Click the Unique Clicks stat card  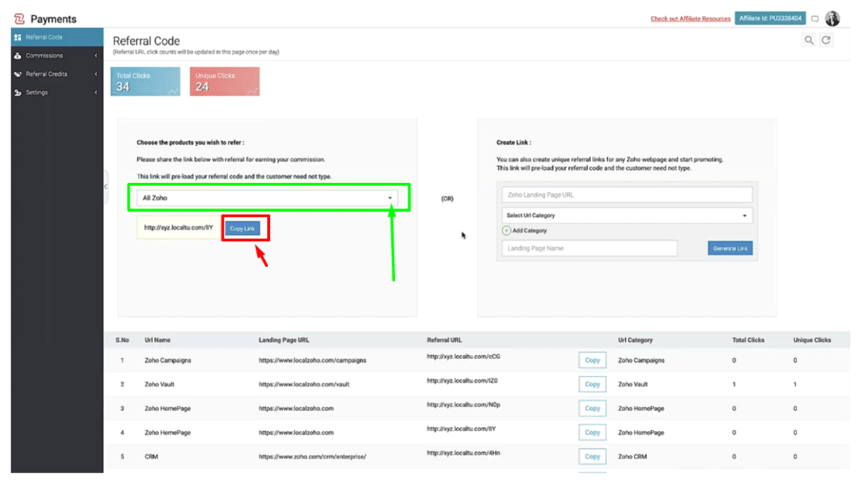coord(225,82)
